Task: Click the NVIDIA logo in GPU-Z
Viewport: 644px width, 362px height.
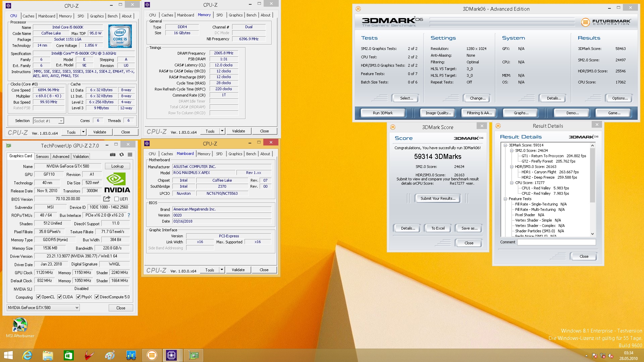Action: 117,183
